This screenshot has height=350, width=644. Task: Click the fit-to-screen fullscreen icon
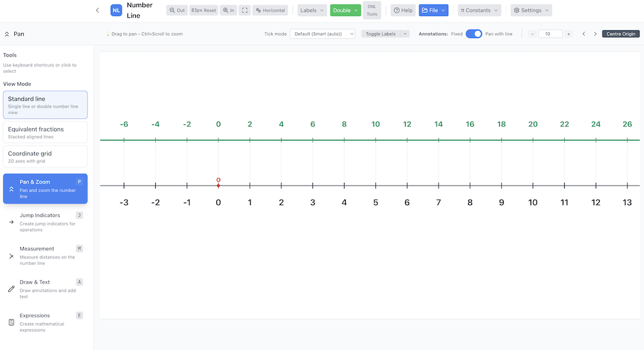(245, 10)
